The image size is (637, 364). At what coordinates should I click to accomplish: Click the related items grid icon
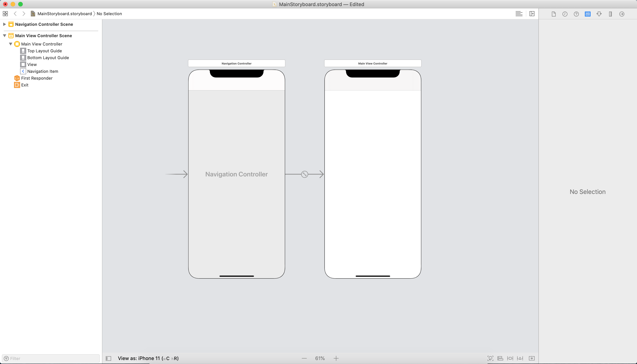click(5, 14)
